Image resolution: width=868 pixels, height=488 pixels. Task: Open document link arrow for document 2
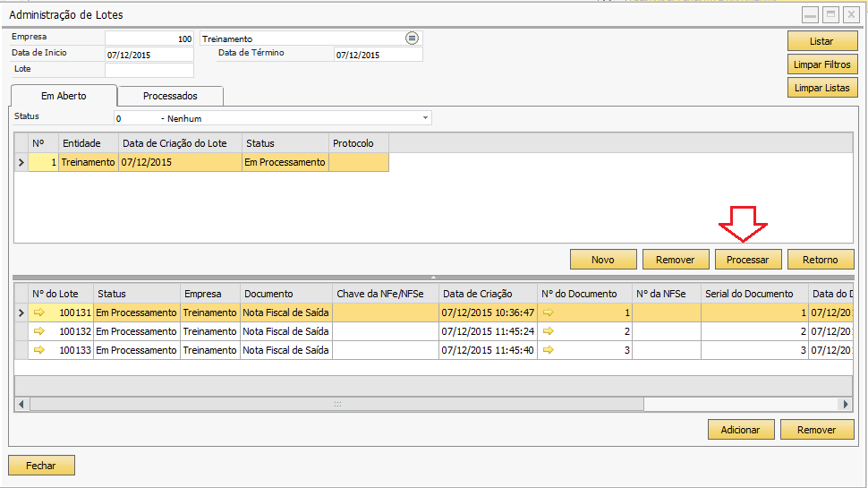[x=548, y=331]
